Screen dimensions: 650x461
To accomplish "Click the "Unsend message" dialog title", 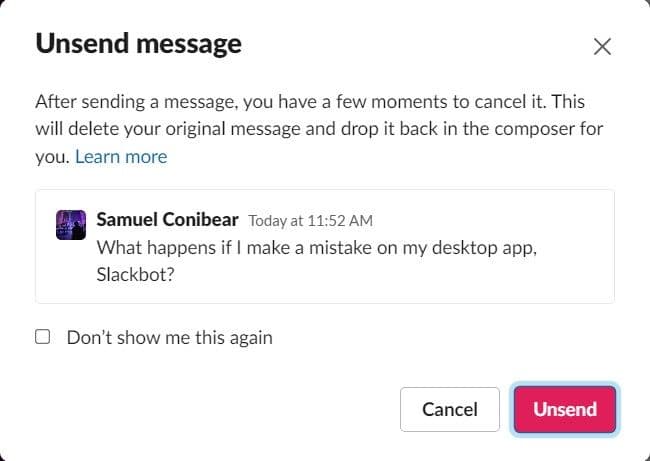I will pyautogui.click(x=138, y=44).
